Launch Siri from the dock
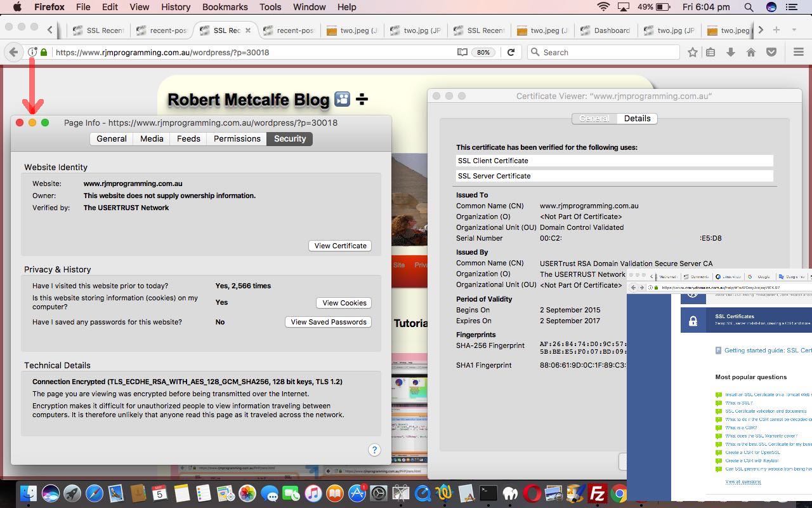The width and height of the screenshot is (812, 508). tap(51, 493)
